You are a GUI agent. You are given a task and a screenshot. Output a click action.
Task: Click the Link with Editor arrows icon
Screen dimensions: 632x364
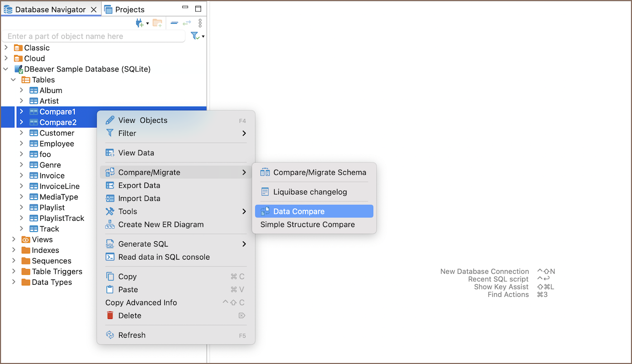[x=187, y=23]
